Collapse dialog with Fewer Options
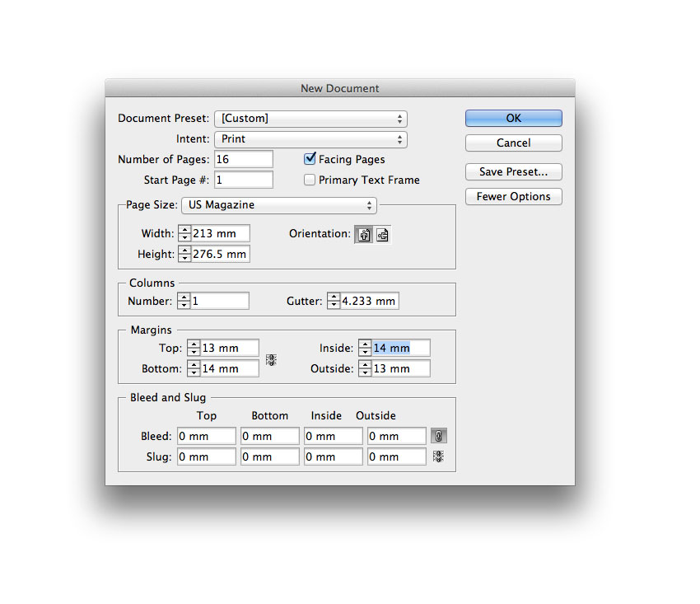Viewport: 700px width, 604px height. point(513,197)
